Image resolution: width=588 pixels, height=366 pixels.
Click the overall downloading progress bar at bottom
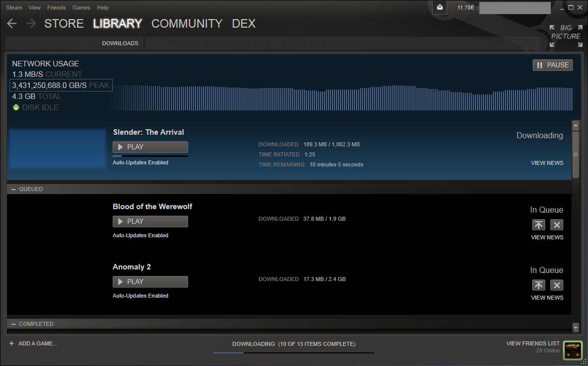pos(294,353)
